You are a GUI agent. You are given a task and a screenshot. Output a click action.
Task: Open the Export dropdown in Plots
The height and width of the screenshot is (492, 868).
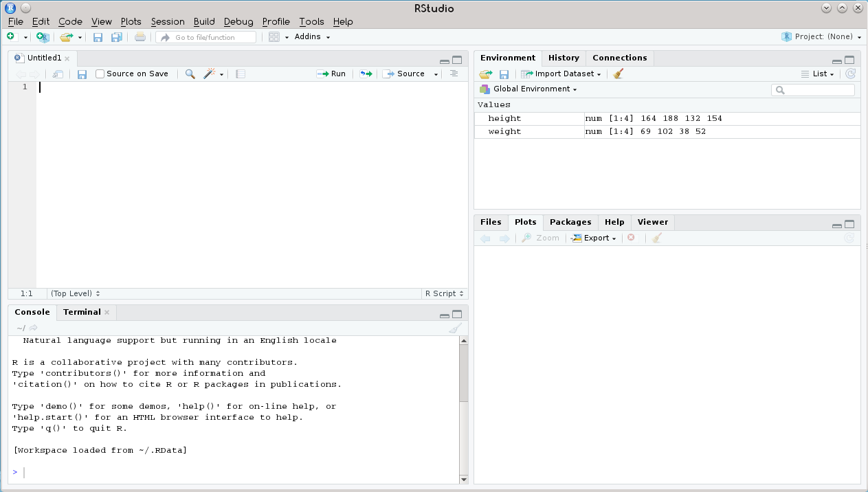[594, 238]
